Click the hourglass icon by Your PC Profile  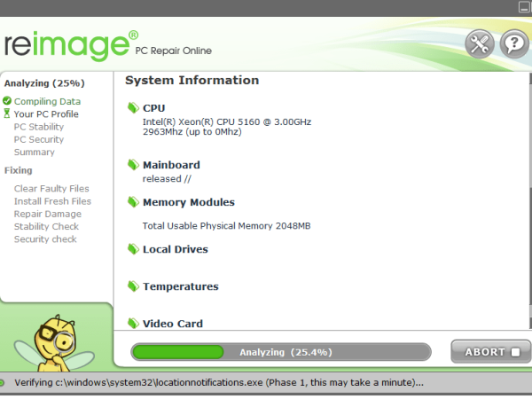7,113
